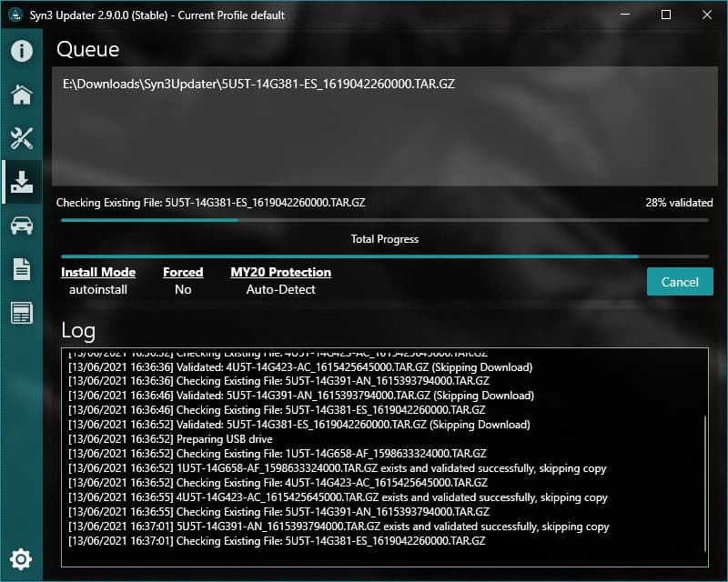Click the Total Progress label
The width and height of the screenshot is (728, 582).
point(384,239)
